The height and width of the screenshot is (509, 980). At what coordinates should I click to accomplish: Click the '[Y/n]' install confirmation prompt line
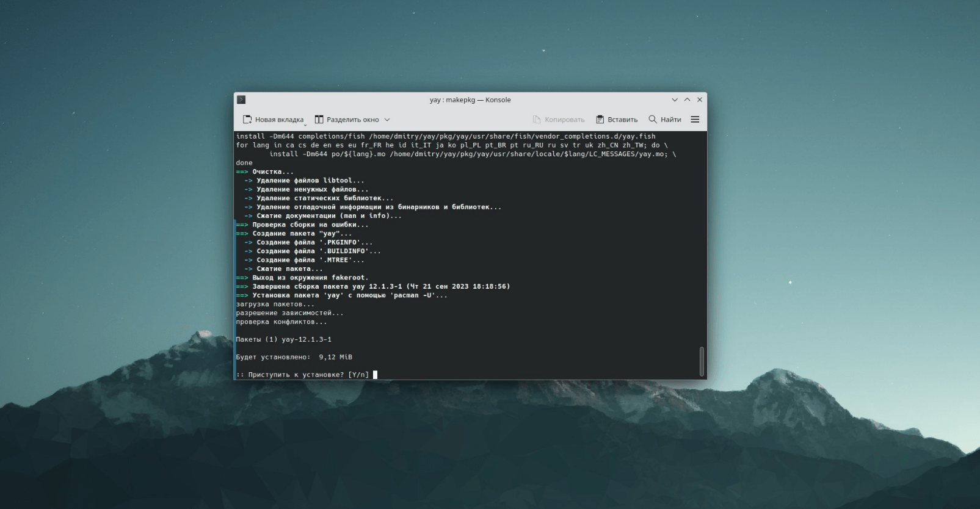(x=303, y=375)
